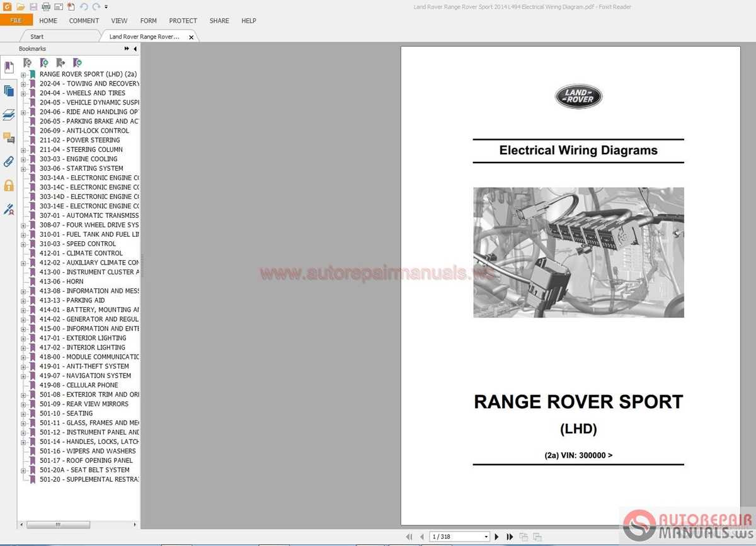Viewport: 756px width, 546px height.
Task: Open the 501-16 Wipers and Washers bookmark
Action: 88,451
